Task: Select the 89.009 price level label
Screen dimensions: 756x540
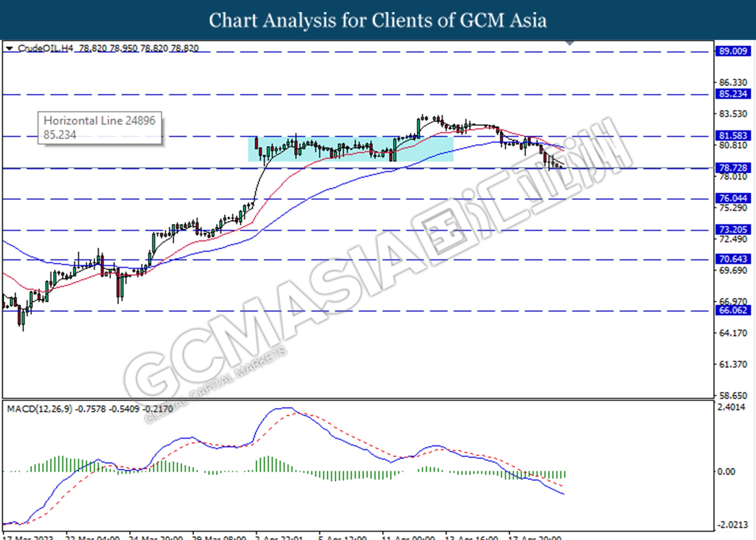Action: point(733,51)
